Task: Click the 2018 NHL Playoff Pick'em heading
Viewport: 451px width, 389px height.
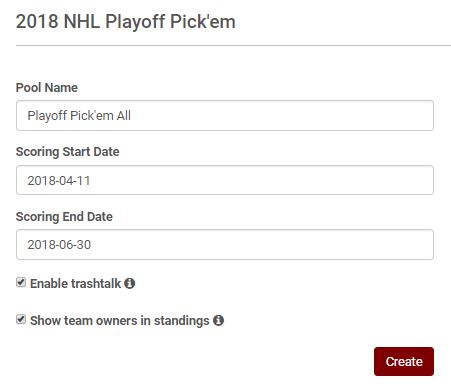Action: click(x=126, y=22)
